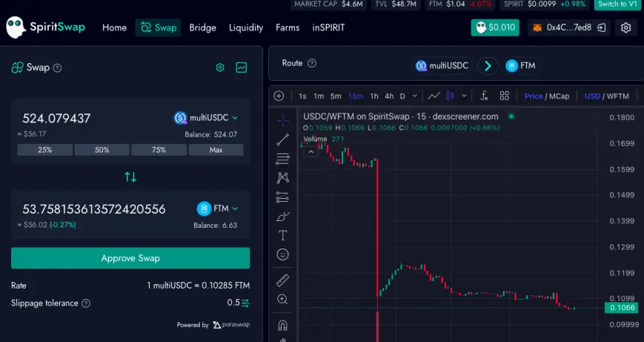Click the 524.079437 amount field
Viewport: 644px width, 342px height.
point(56,119)
